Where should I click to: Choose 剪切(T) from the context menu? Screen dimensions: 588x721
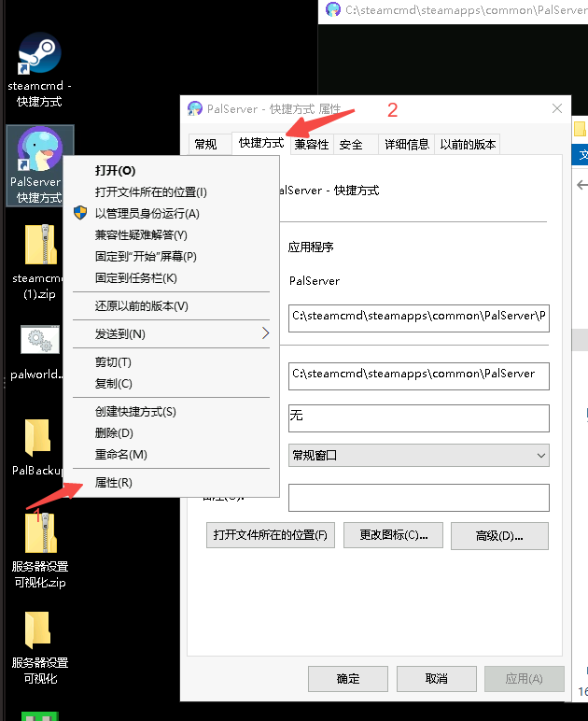pyautogui.click(x=171, y=361)
